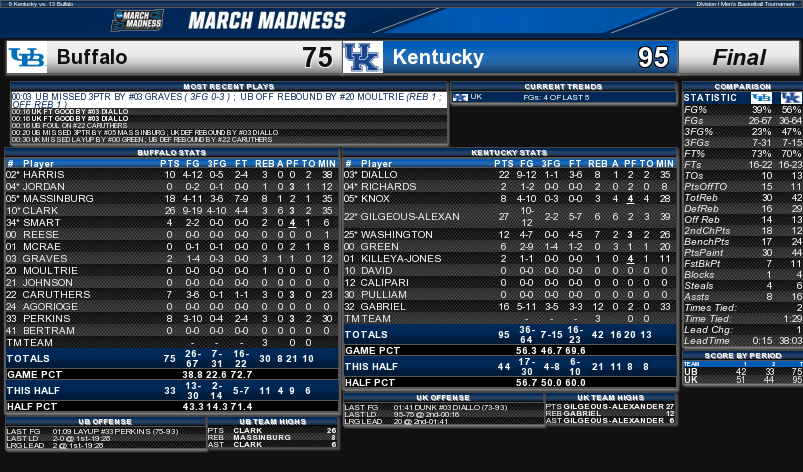The image size is (803, 472).
Task: Select the Buffalo Stats panel header
Action: [x=172, y=153]
